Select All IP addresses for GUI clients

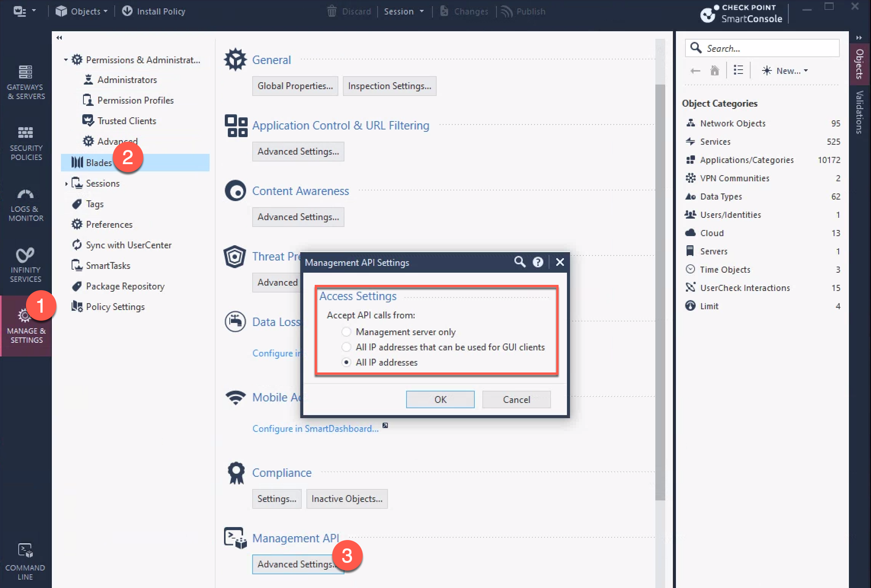[x=443, y=347]
